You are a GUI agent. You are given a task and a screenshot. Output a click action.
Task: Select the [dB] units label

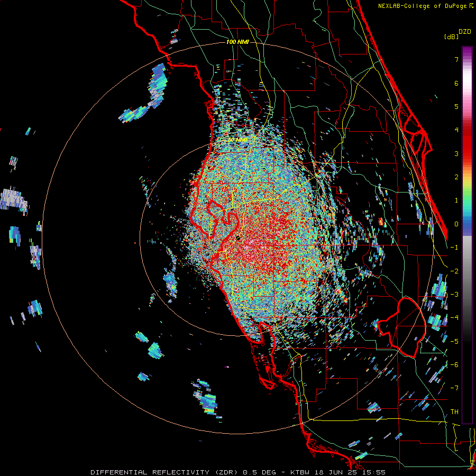pos(451,36)
